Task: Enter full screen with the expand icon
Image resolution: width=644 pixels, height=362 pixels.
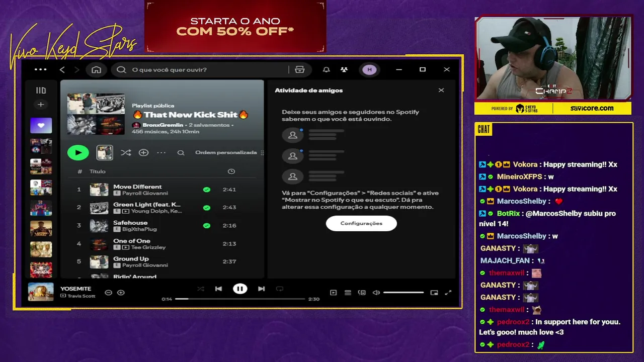Action: [x=448, y=293]
